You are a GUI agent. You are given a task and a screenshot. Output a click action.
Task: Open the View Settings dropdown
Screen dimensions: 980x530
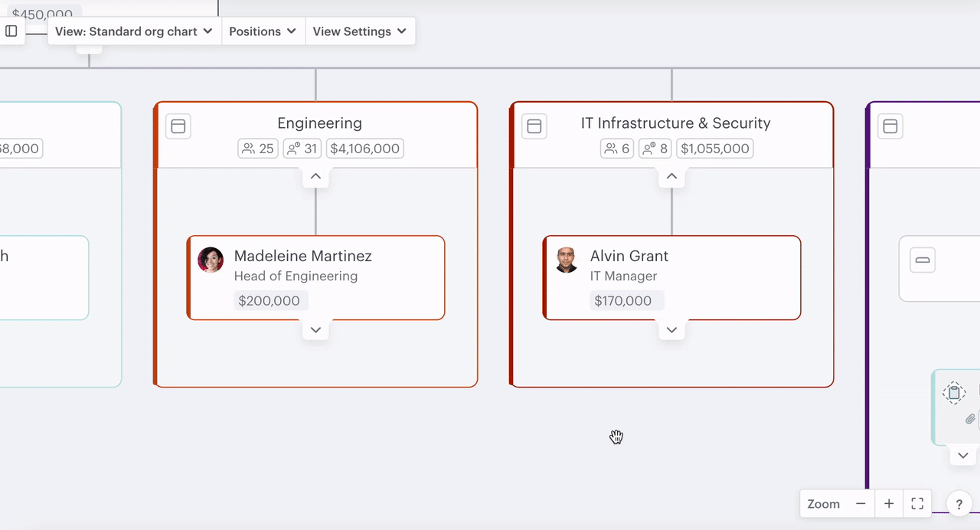coord(361,31)
